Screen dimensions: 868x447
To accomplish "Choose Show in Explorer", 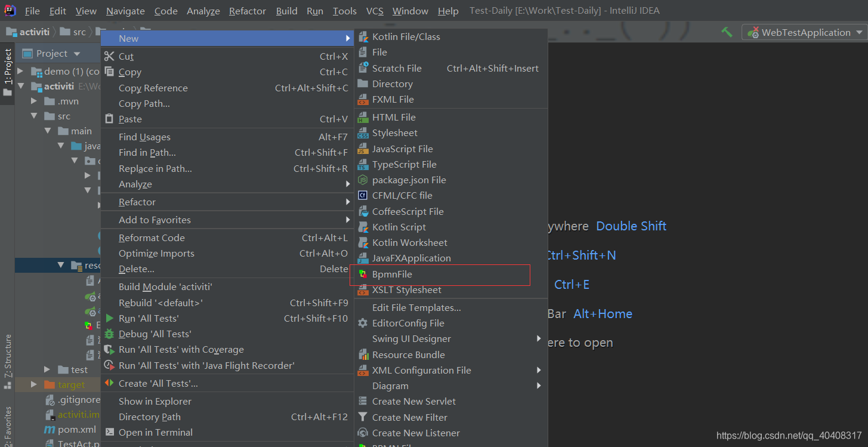I will tap(227, 401).
